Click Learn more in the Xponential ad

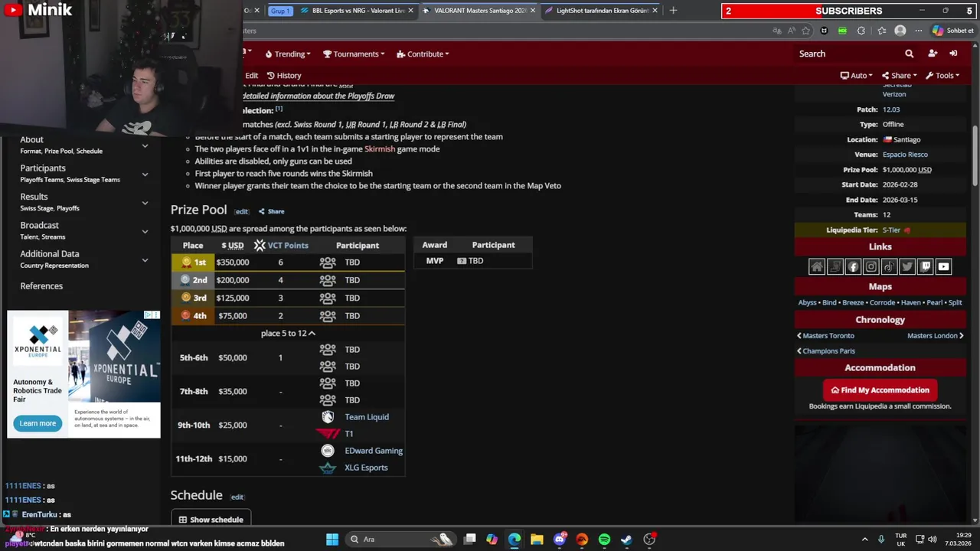tap(38, 423)
